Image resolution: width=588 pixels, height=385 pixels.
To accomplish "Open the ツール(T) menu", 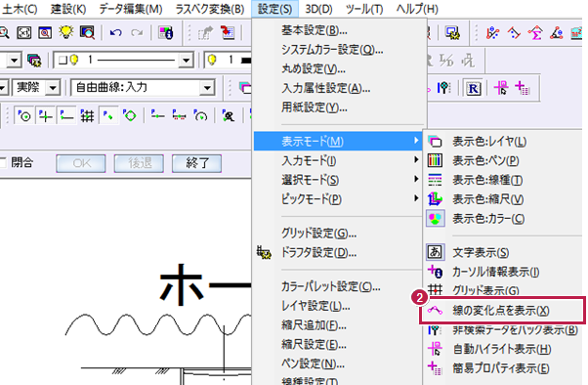I will click(364, 9).
